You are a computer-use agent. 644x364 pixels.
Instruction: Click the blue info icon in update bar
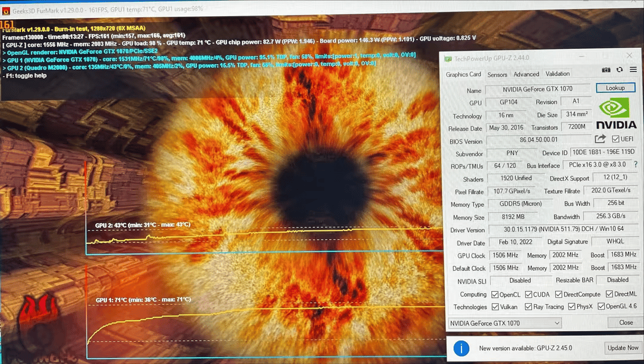tap(460, 348)
